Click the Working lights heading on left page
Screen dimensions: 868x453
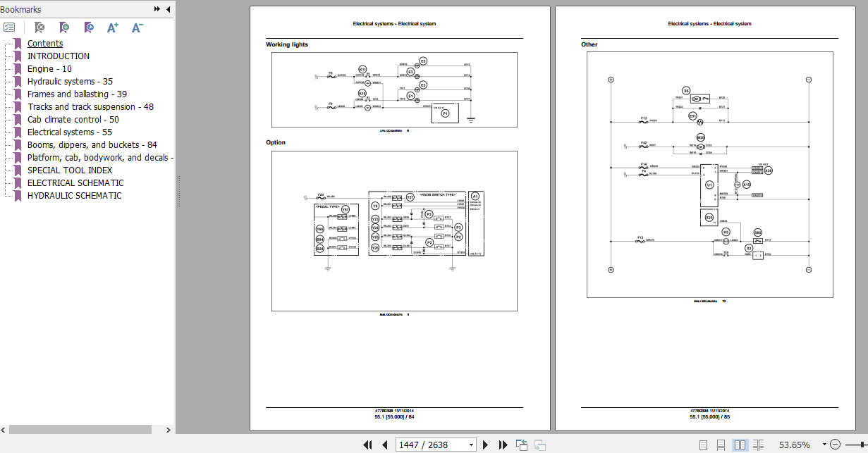(287, 44)
